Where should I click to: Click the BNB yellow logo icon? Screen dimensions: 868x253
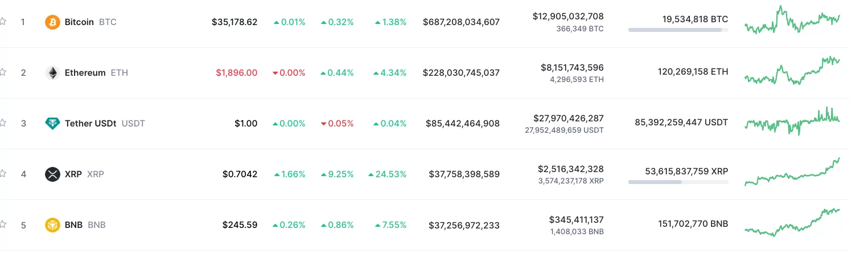tap(52, 225)
